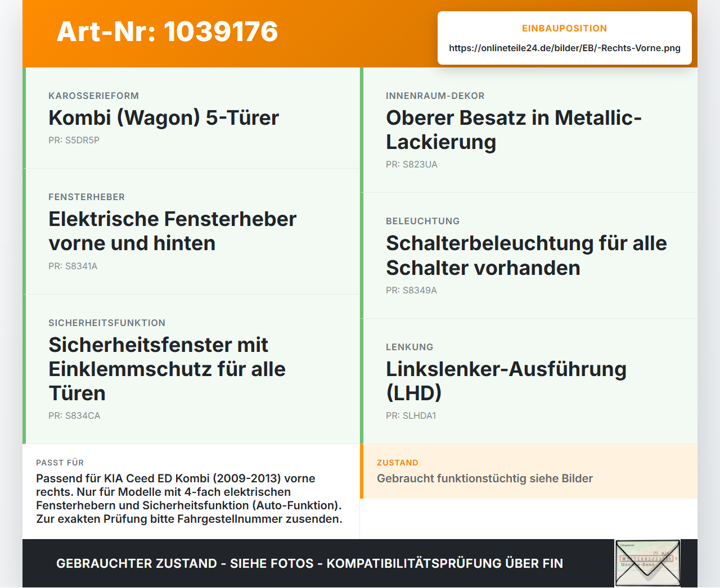Screen dimensions: 720x588
Task: Click the PR: SLHDA1 code
Action: point(411,416)
